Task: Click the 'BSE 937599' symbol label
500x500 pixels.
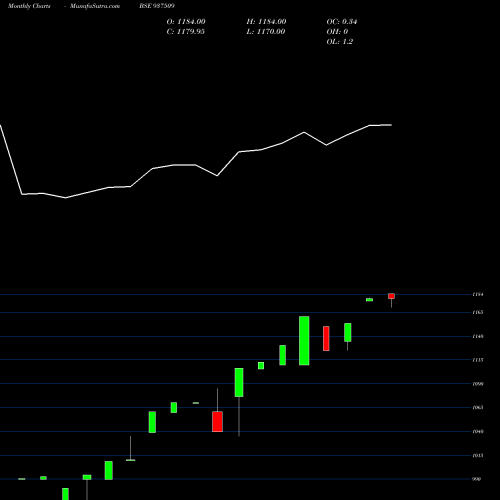Action: (x=157, y=6)
